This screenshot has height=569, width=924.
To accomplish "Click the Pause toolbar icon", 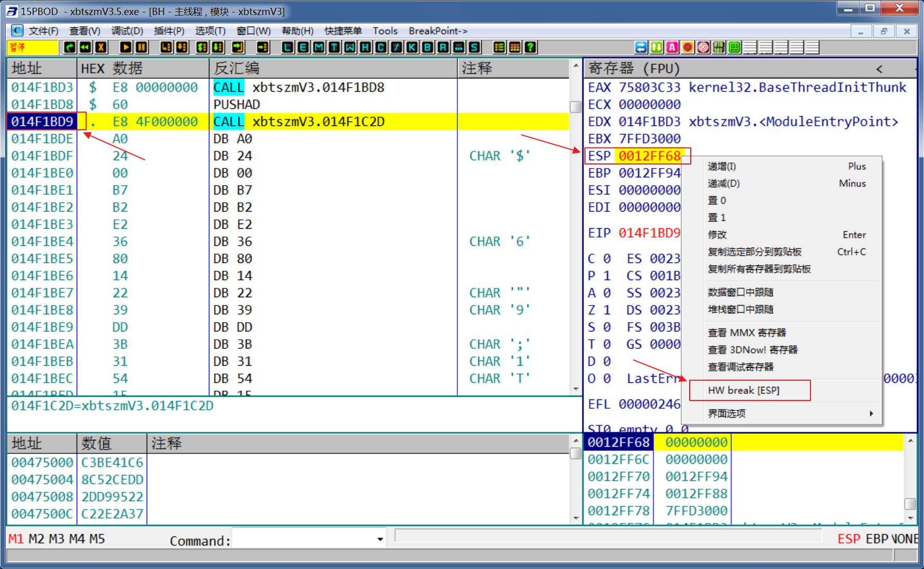I will click(x=141, y=48).
